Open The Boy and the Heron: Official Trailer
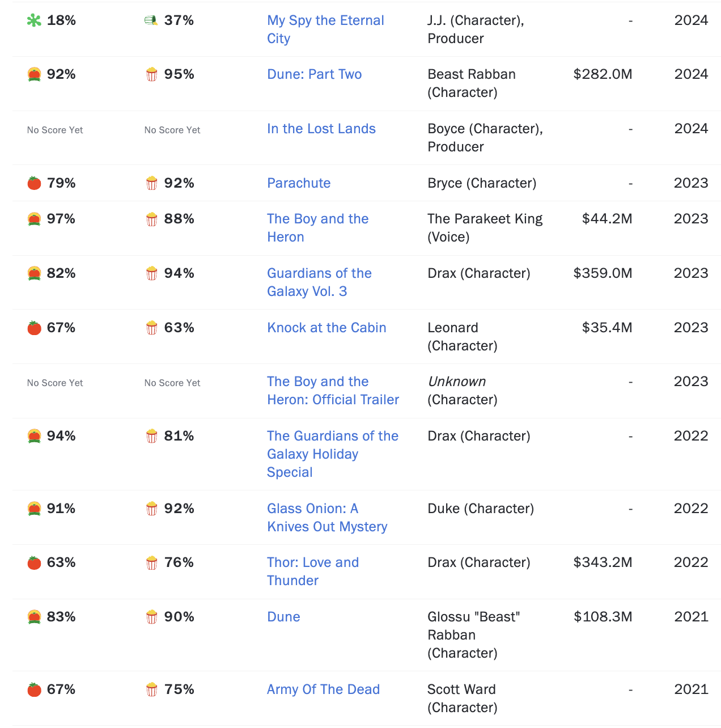 pyautogui.click(x=333, y=391)
